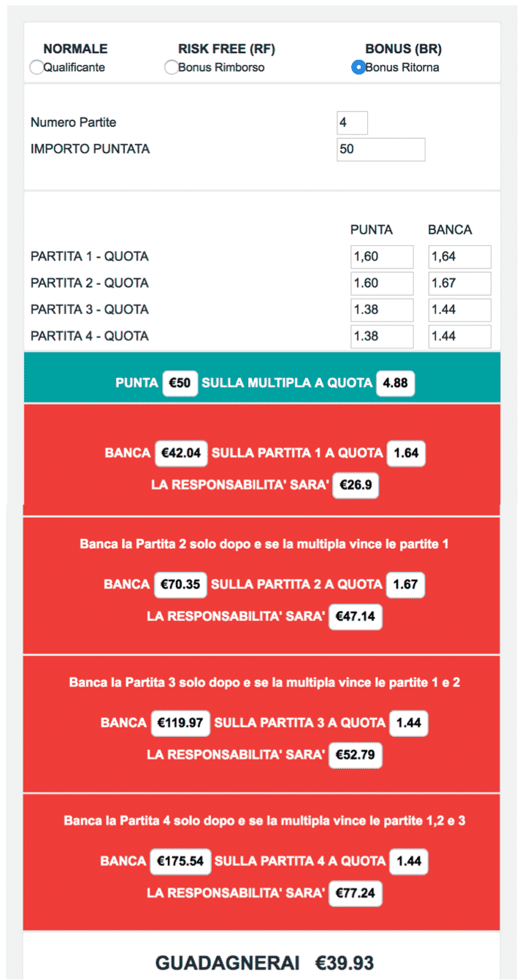525x980 pixels.
Task: Click the €42.04 lay amount badge
Action: point(180,453)
